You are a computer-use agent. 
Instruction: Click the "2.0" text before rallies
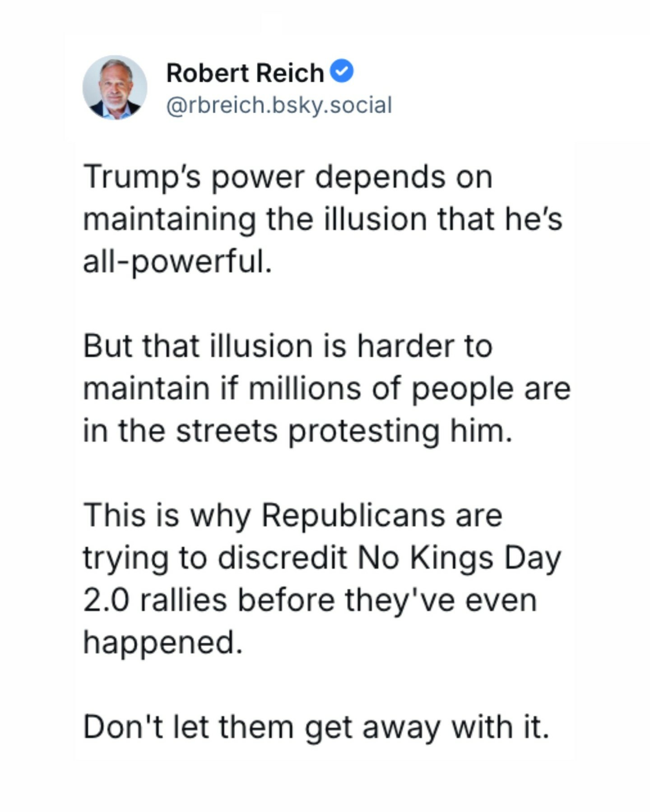[x=106, y=600]
